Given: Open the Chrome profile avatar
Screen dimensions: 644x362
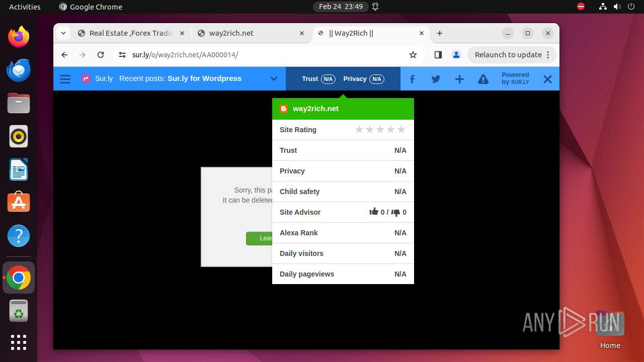Looking at the screenshot, I should tap(456, 55).
